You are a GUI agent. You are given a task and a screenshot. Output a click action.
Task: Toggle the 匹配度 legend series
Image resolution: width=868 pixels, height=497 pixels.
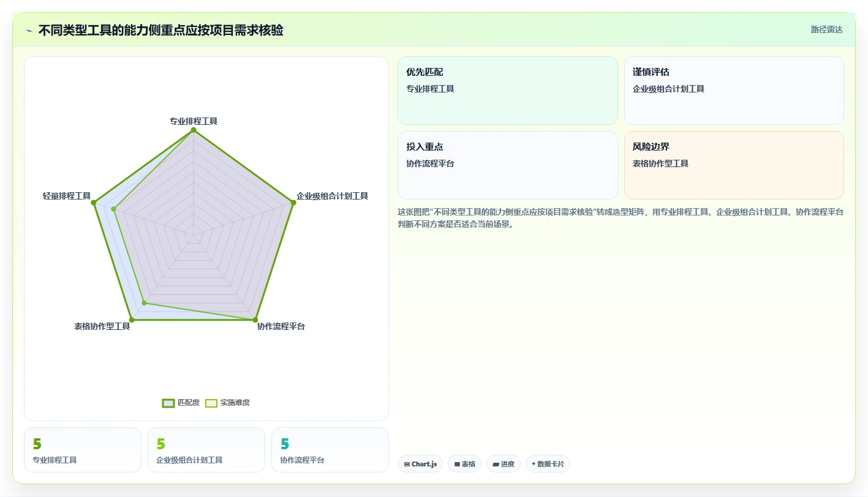pos(181,403)
